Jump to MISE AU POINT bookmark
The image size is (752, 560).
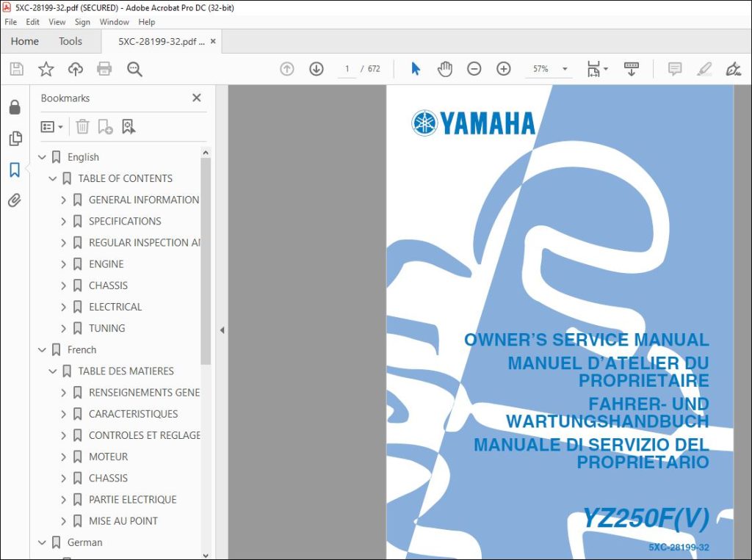pos(123,521)
